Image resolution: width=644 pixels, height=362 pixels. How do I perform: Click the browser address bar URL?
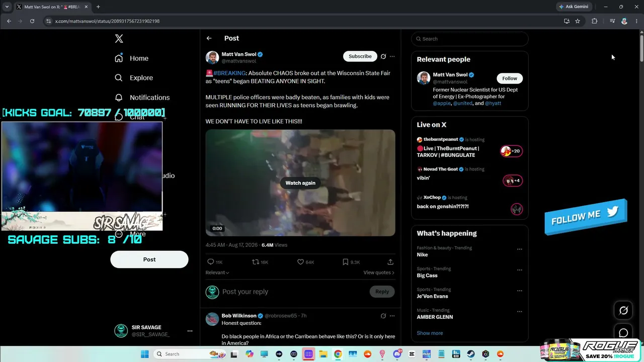(x=107, y=21)
